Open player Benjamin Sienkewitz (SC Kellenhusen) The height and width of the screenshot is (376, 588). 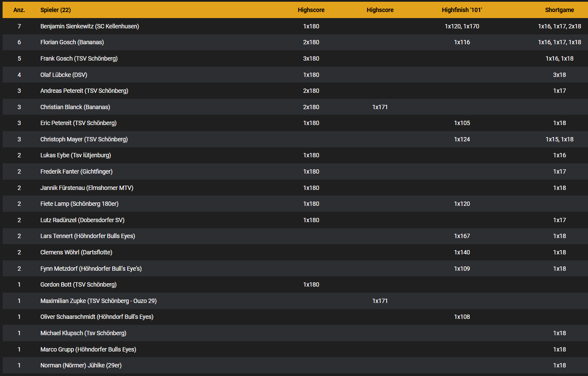[x=89, y=26]
